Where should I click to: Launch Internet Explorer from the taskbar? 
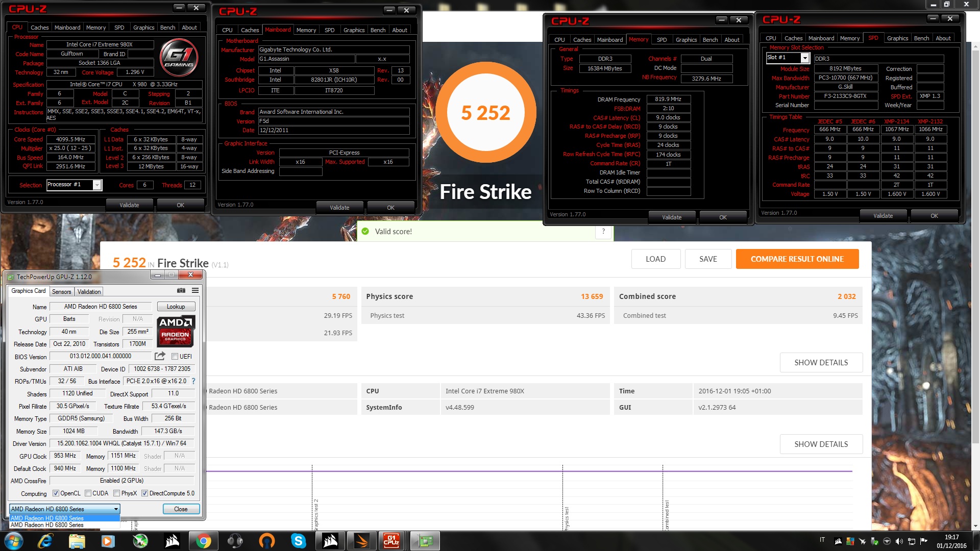[45, 541]
